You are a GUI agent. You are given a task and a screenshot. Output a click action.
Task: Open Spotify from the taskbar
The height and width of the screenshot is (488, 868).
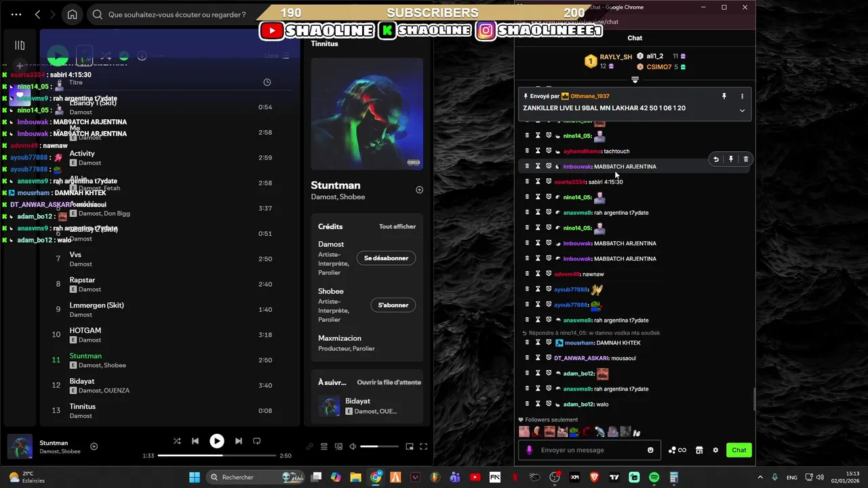coord(654,477)
